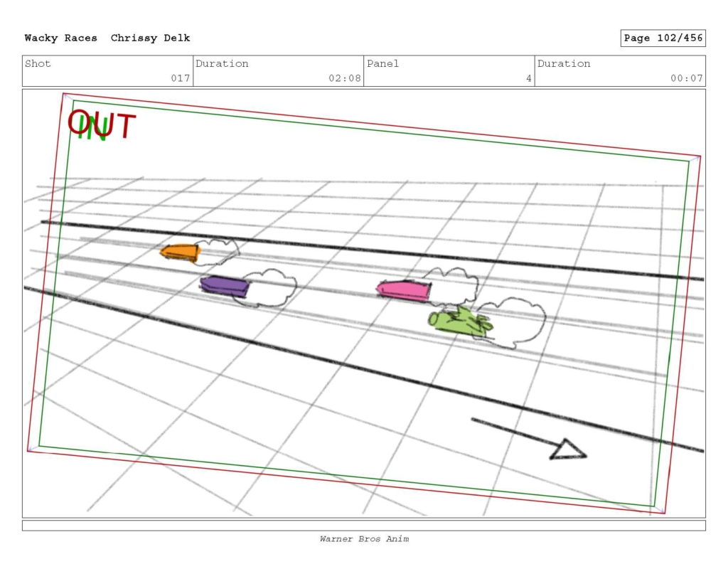Click the direction arrow drawn on the road
The image size is (728, 564).
(x=529, y=439)
